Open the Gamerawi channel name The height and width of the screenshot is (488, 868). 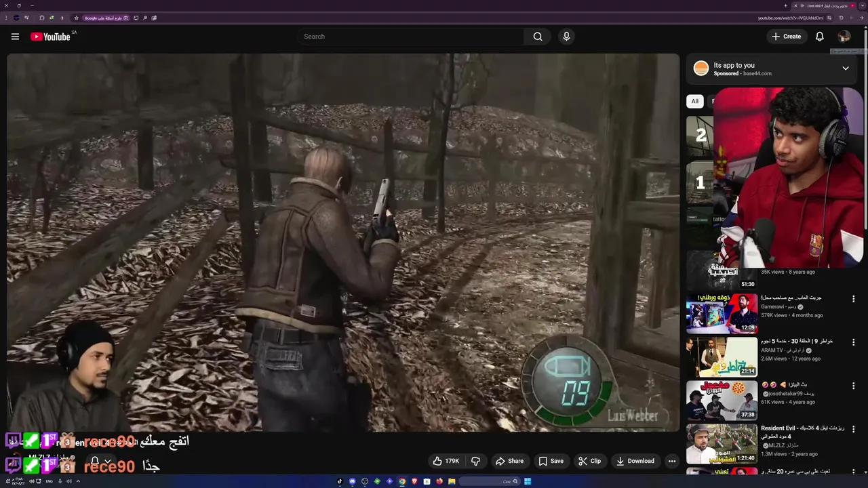pyautogui.click(x=779, y=306)
